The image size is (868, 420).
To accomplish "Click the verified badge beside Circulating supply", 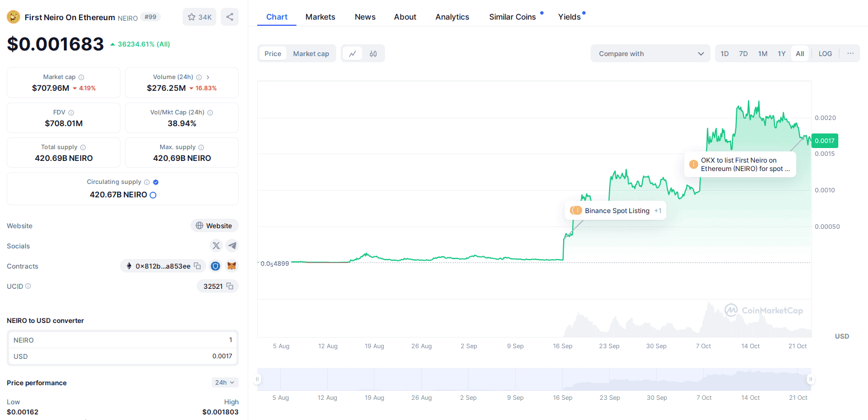I will [x=156, y=182].
